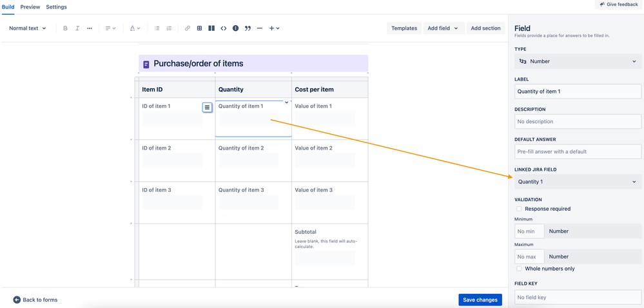This screenshot has height=308, width=644.
Task: Click the Purchase/order of items heading
Action: 199,64
